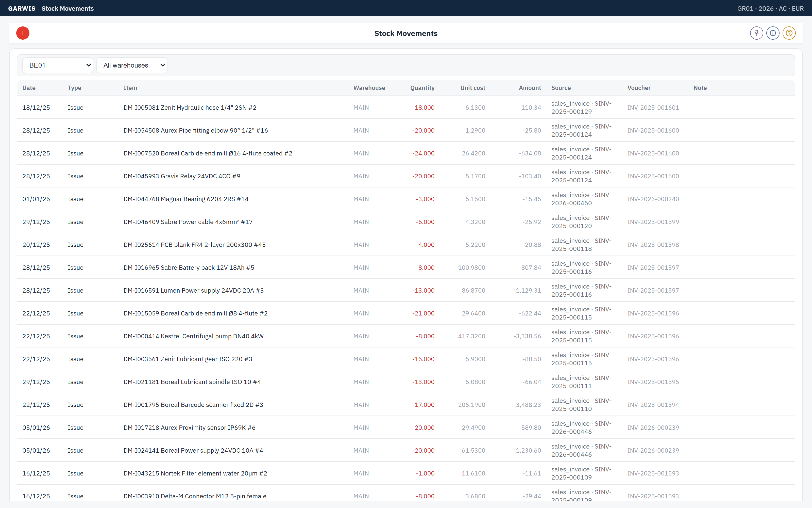Viewport: 812px width, 508px height.
Task: Click Boreal Carbide end mill Ø16 item
Action: click(x=208, y=153)
